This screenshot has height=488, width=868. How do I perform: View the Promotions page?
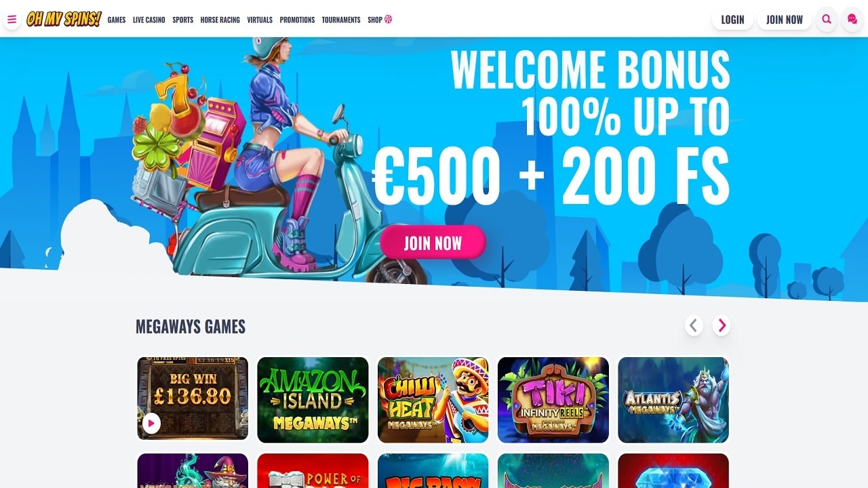coord(297,20)
